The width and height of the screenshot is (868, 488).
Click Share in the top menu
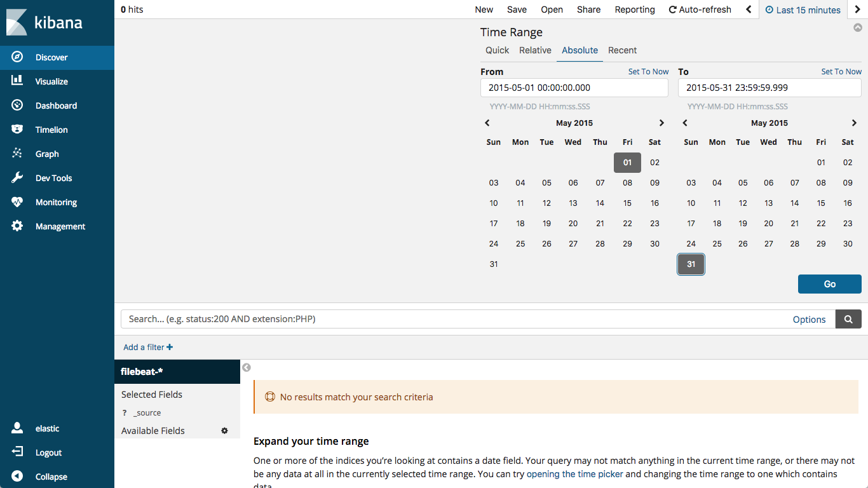pyautogui.click(x=589, y=10)
